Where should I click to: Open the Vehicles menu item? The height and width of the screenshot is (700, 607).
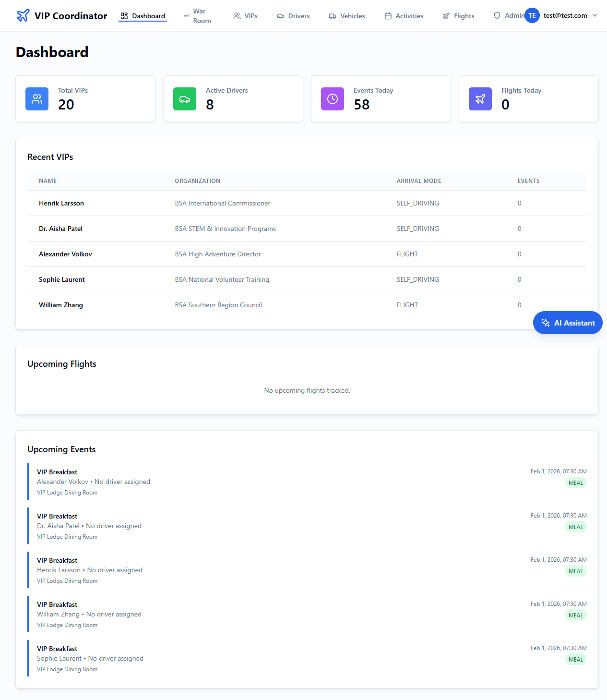click(x=346, y=16)
